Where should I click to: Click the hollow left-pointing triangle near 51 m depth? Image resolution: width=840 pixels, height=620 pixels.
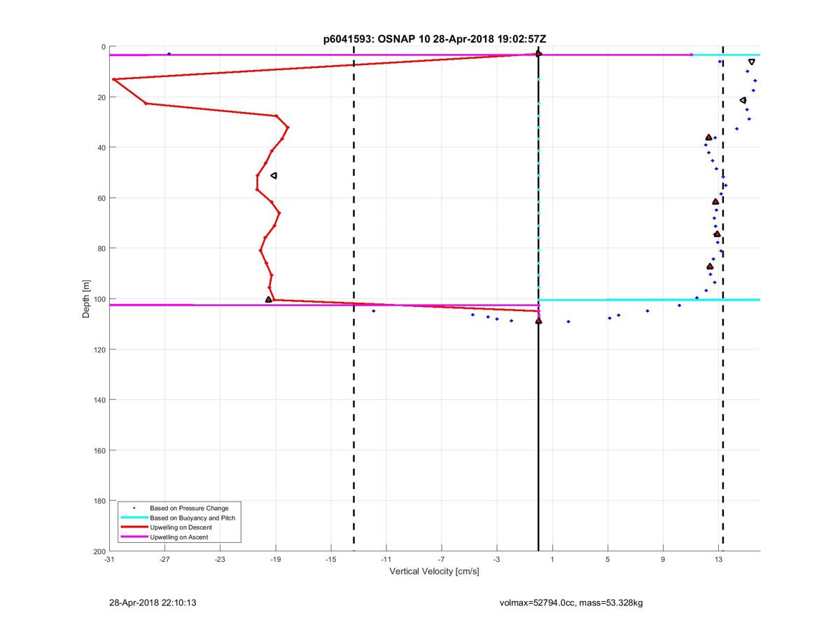coord(274,175)
